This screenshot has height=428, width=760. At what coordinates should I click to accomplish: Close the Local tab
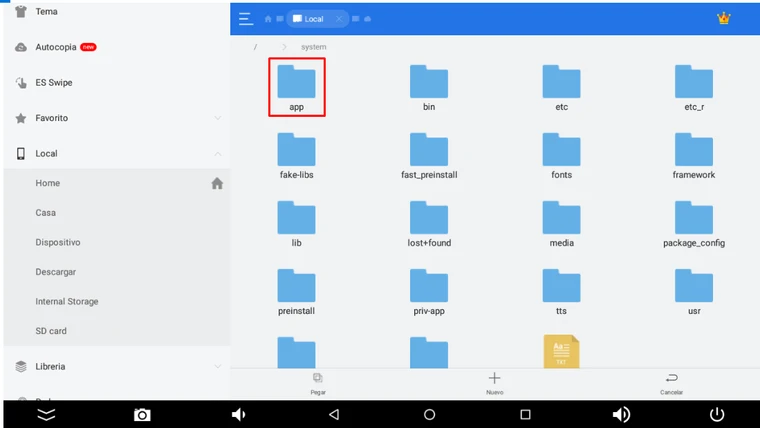339,19
